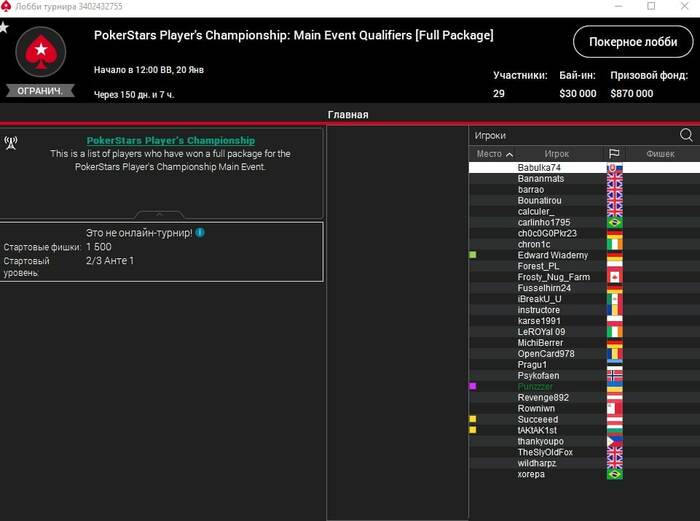The width and height of the screenshot is (700, 521).
Task: Sort players by Фишек column header
Action: (x=660, y=154)
